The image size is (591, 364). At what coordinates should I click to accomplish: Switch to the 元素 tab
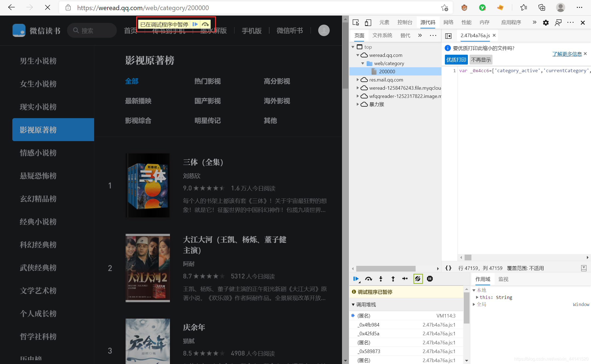(384, 22)
